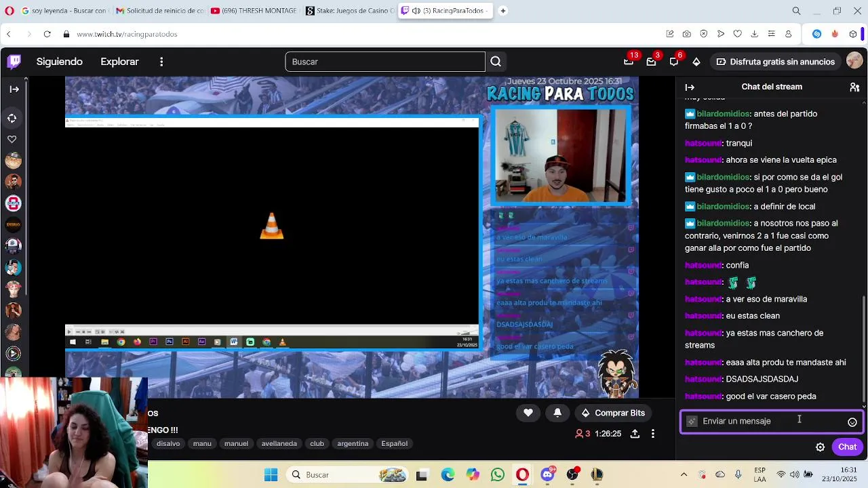Click the club tag
Screen dimensions: 868x488
tap(317, 443)
